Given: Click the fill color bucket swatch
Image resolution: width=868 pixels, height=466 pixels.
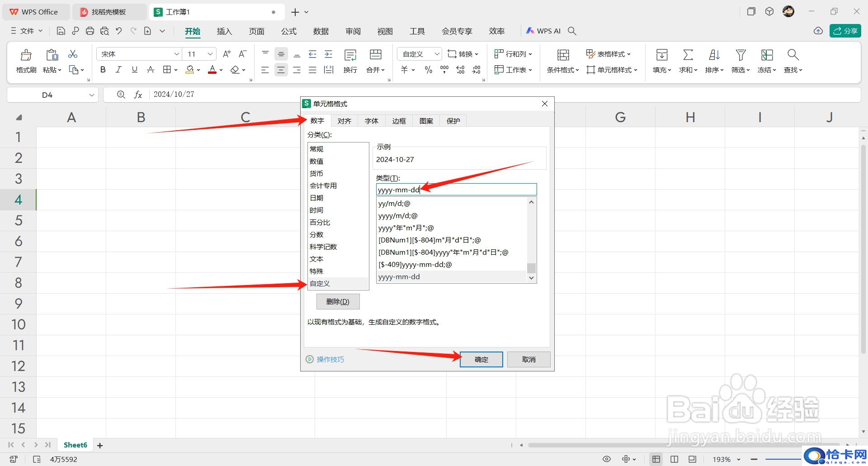Looking at the screenshot, I should click(x=190, y=70).
